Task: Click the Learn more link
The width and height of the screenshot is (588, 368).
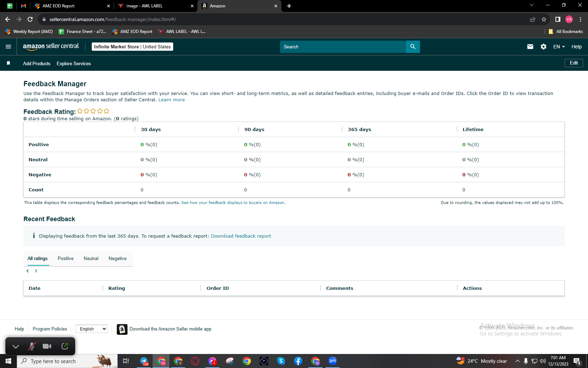Action: click(x=171, y=100)
